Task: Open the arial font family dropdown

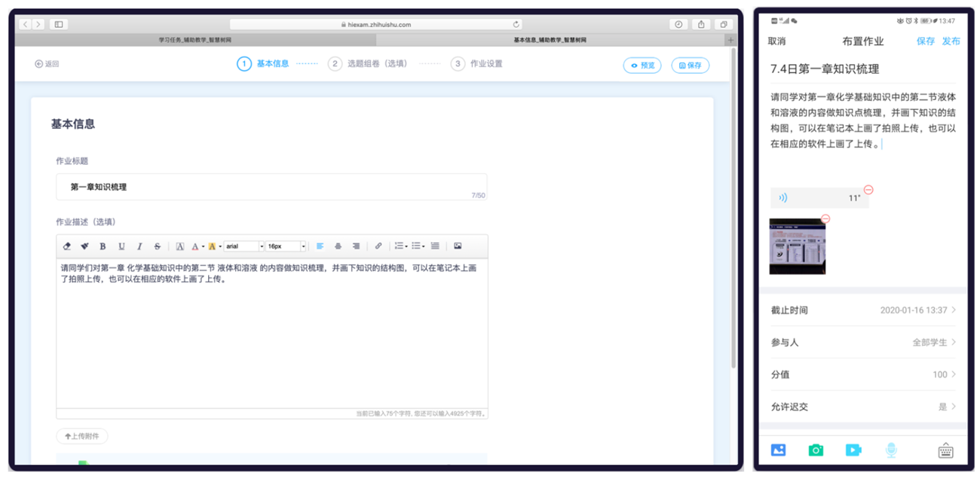Action: (x=244, y=246)
